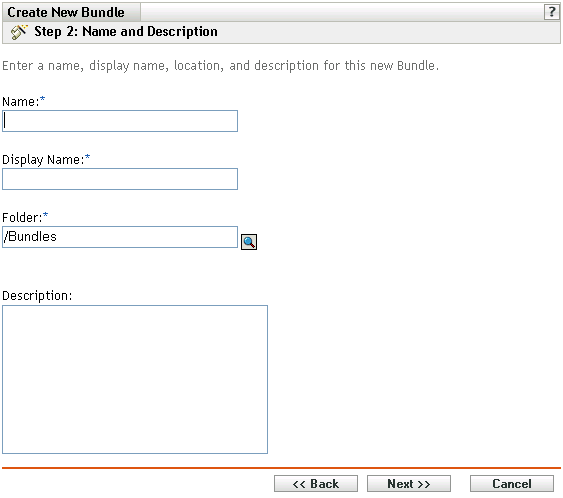The width and height of the screenshot is (563, 498).
Task: Click the instruction text about new Bundle
Action: pos(220,66)
